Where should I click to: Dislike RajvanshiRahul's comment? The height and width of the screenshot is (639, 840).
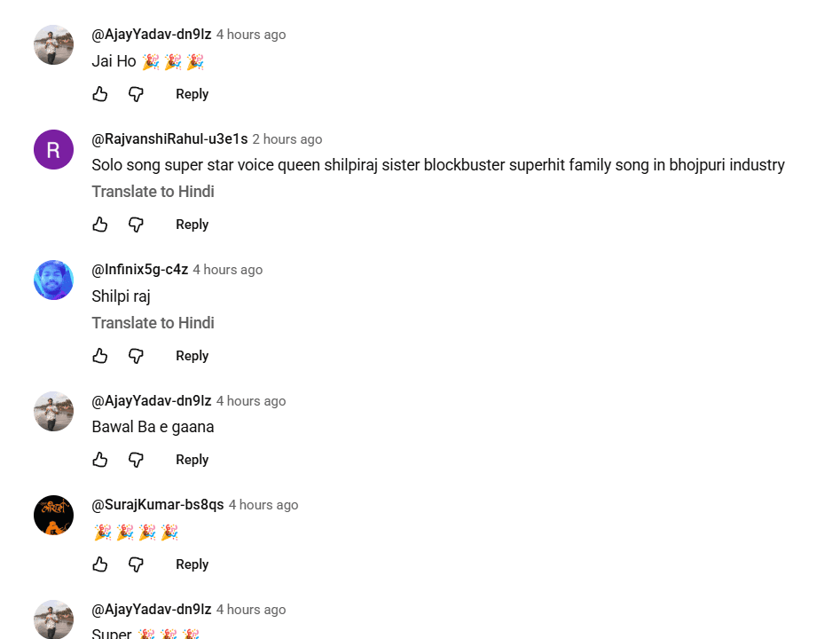(x=136, y=225)
